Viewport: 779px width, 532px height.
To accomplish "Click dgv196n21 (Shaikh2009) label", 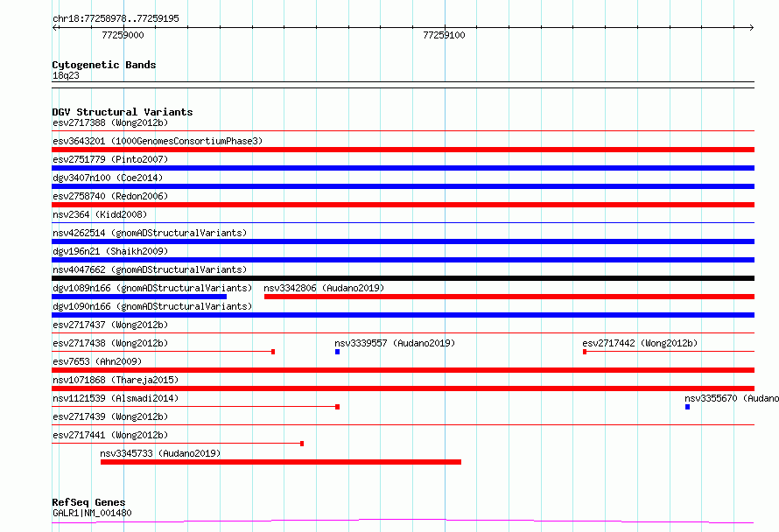I will (x=110, y=251).
